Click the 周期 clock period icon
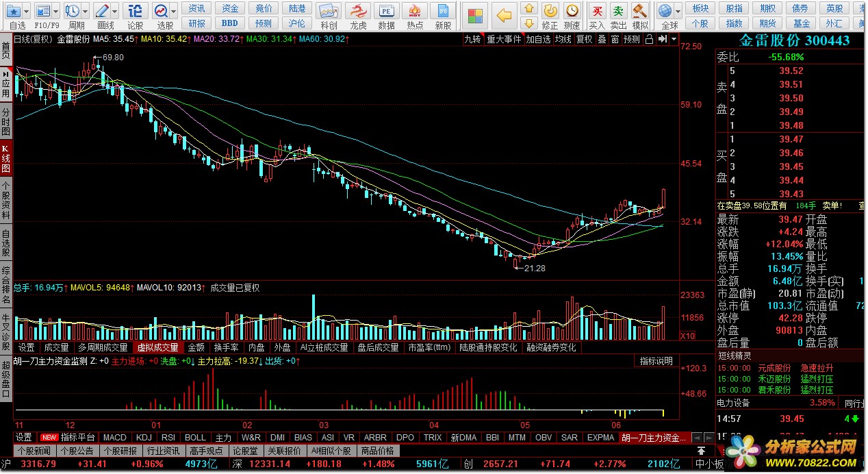Viewport: 868px width, 474px height. [73, 11]
